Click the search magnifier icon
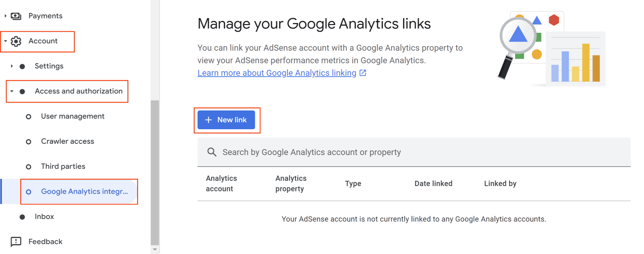644x254 pixels. pyautogui.click(x=212, y=152)
